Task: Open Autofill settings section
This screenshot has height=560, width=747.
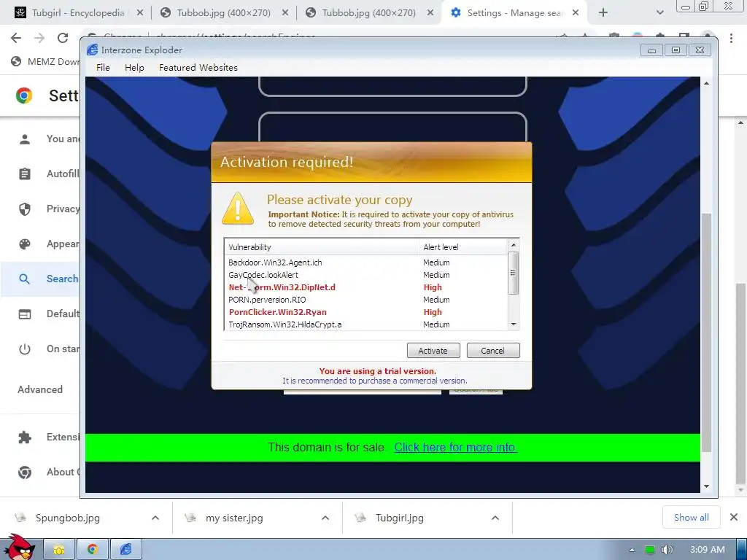Action: click(x=41, y=174)
